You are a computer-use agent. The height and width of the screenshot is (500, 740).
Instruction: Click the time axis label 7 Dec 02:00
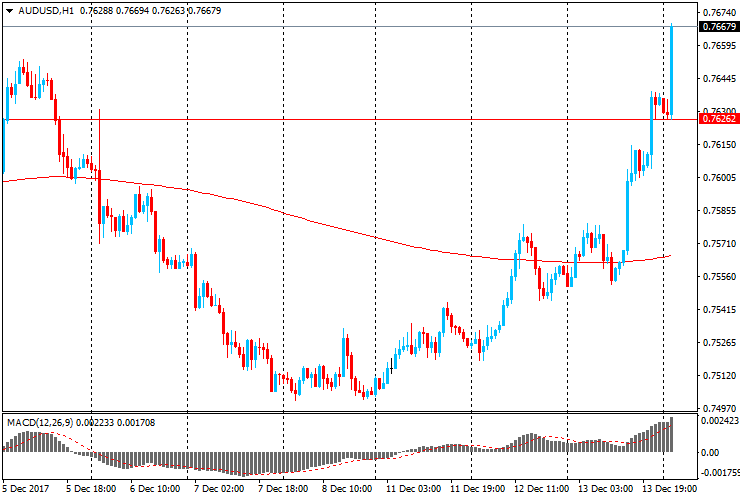pos(219,488)
